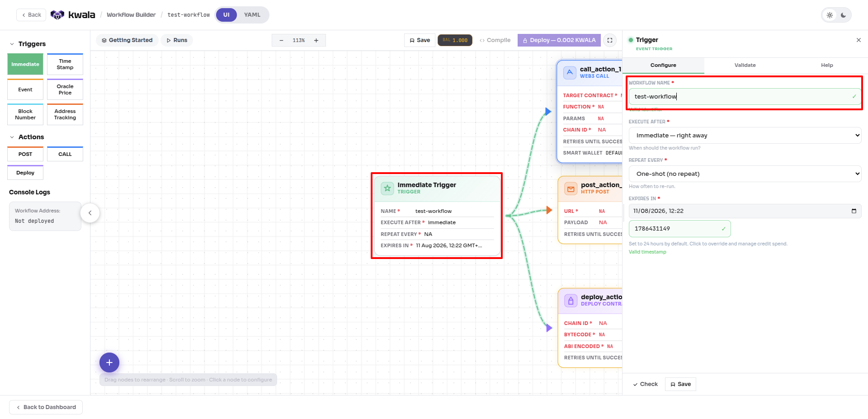
Task: Select Event trigger
Action: point(25,89)
